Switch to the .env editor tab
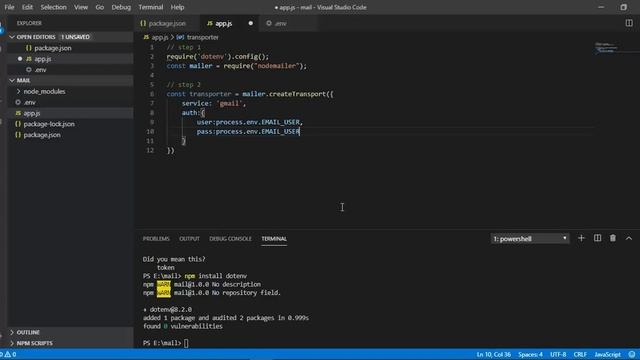Viewport: 640px width, 360px height. [x=280, y=23]
